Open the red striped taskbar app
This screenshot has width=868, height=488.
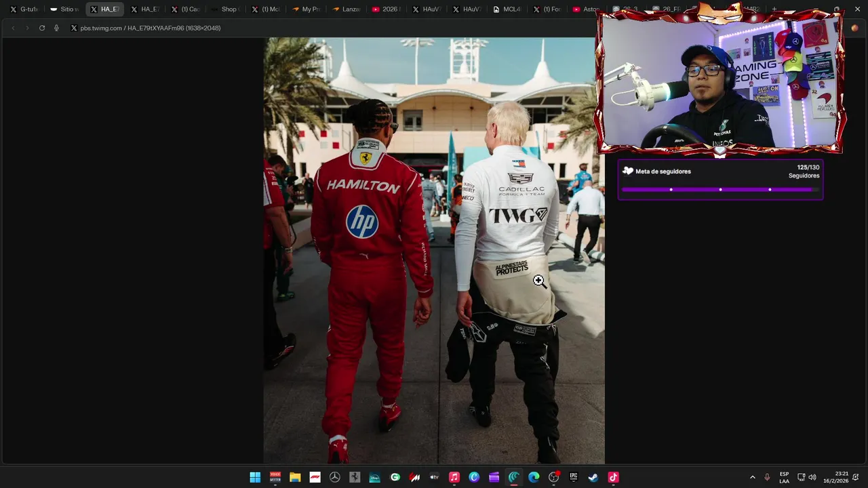click(x=414, y=477)
